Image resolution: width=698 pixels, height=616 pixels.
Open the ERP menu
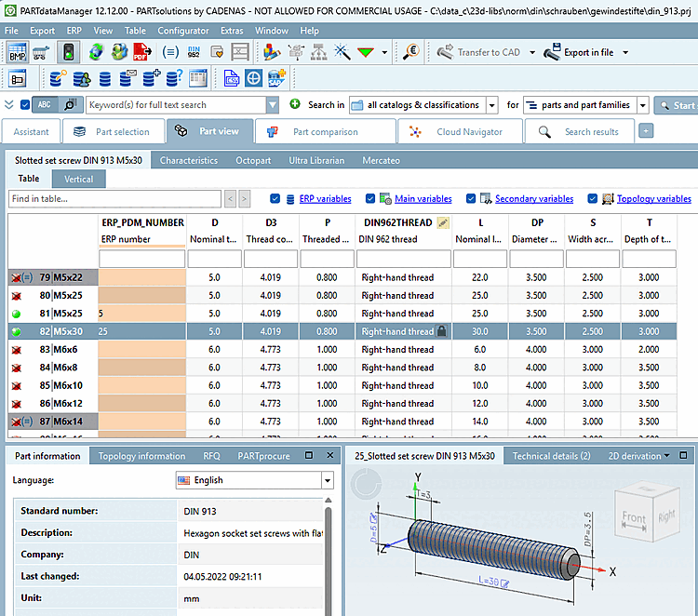point(74,31)
